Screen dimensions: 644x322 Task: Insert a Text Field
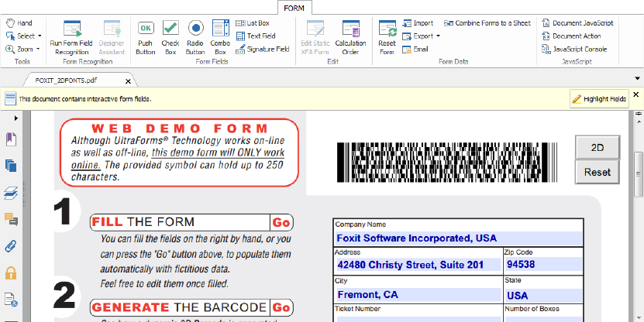256,36
